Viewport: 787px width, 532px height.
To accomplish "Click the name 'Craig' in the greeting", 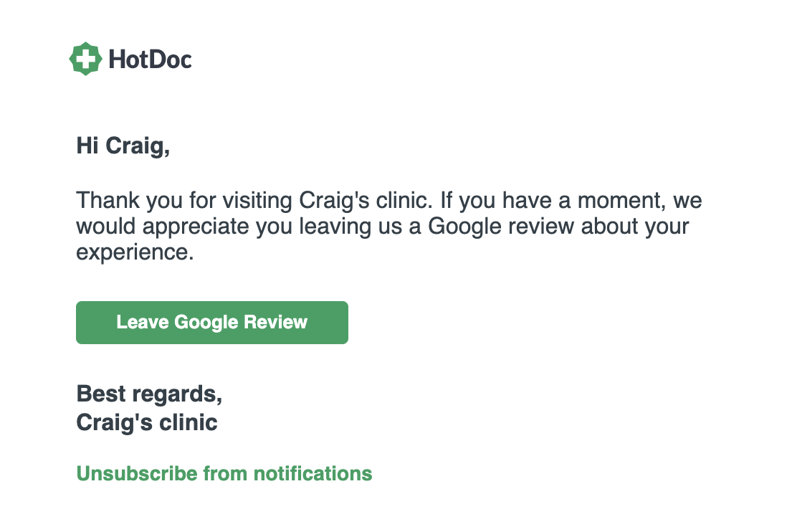I will [x=135, y=146].
